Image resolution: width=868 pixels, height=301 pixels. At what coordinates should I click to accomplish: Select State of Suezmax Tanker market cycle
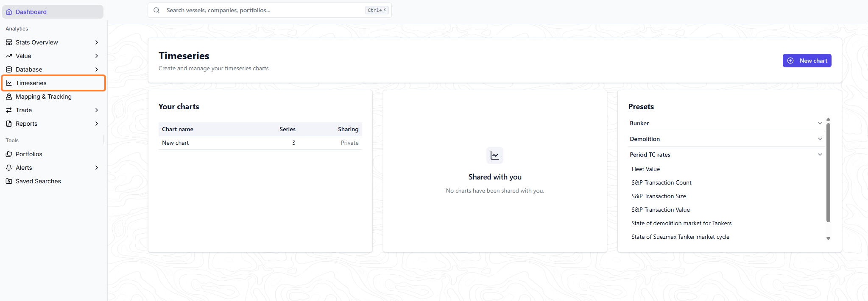(680, 237)
